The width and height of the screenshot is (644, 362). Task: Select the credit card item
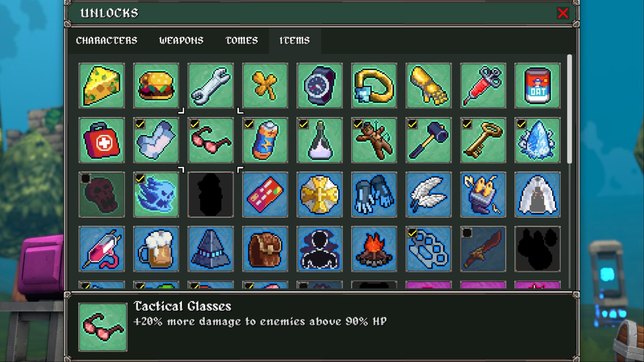(x=265, y=195)
